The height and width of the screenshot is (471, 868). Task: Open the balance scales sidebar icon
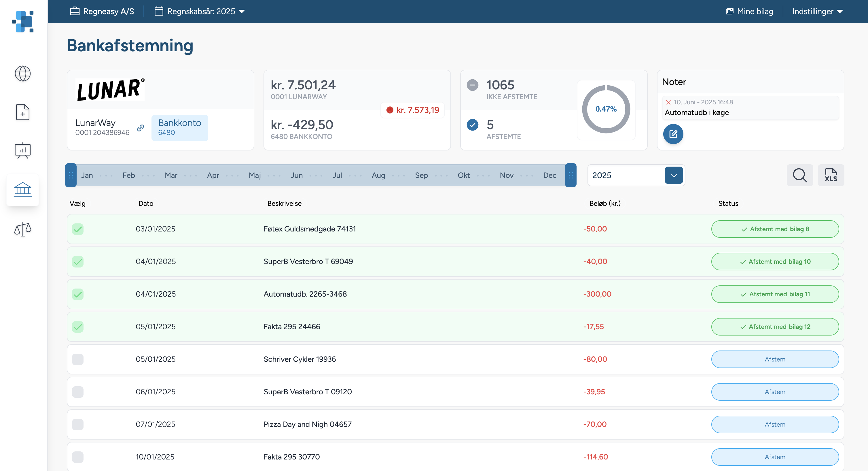[22, 229]
